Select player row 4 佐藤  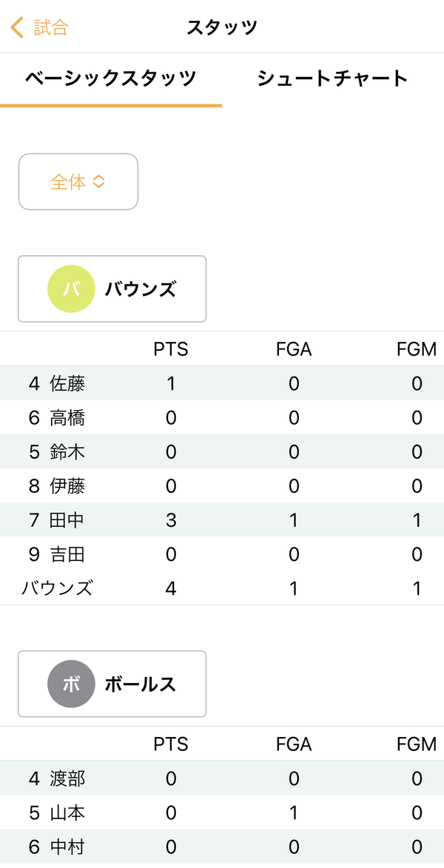coord(222,383)
